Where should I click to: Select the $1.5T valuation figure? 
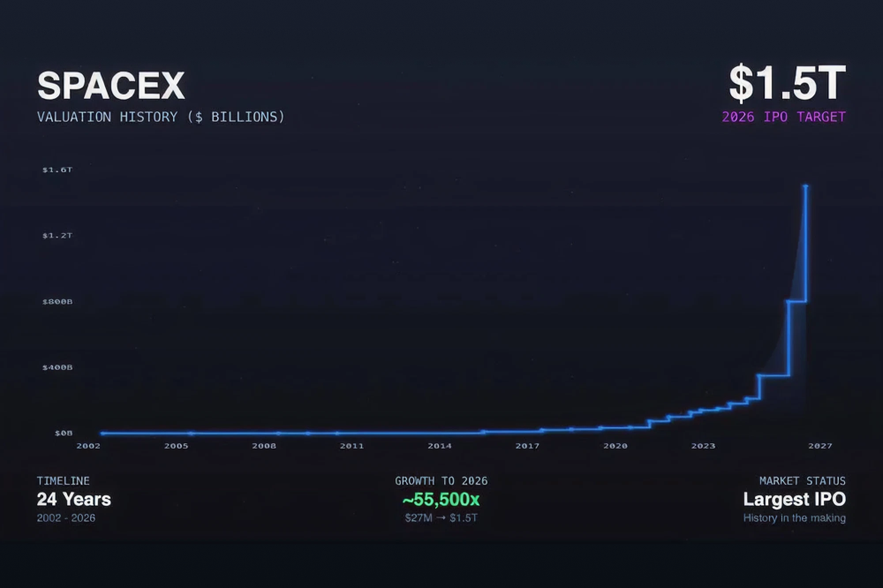[x=784, y=82]
